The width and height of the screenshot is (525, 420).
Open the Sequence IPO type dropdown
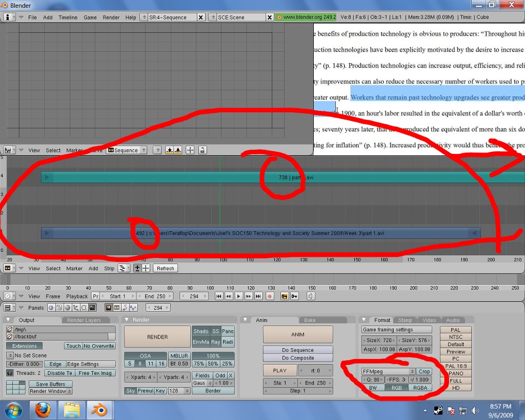click(x=127, y=150)
